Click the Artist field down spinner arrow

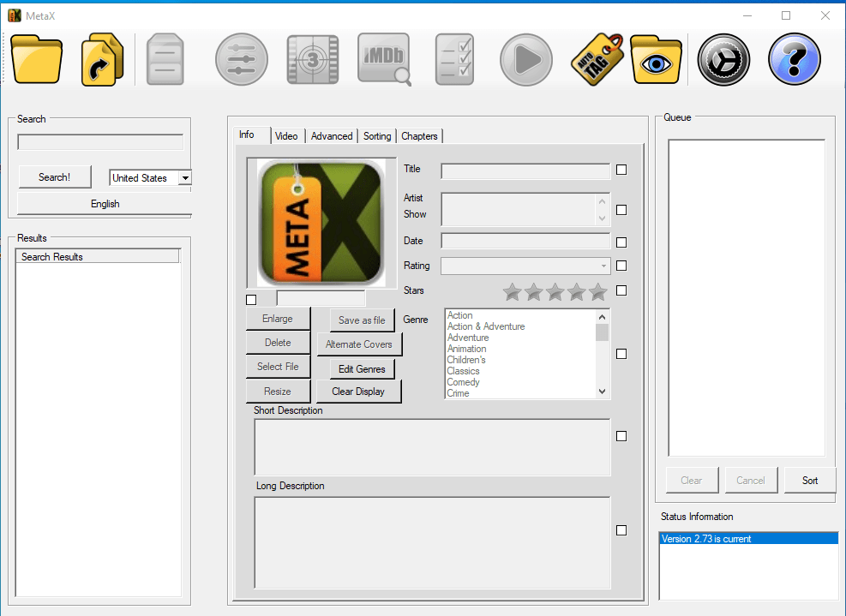(x=602, y=218)
